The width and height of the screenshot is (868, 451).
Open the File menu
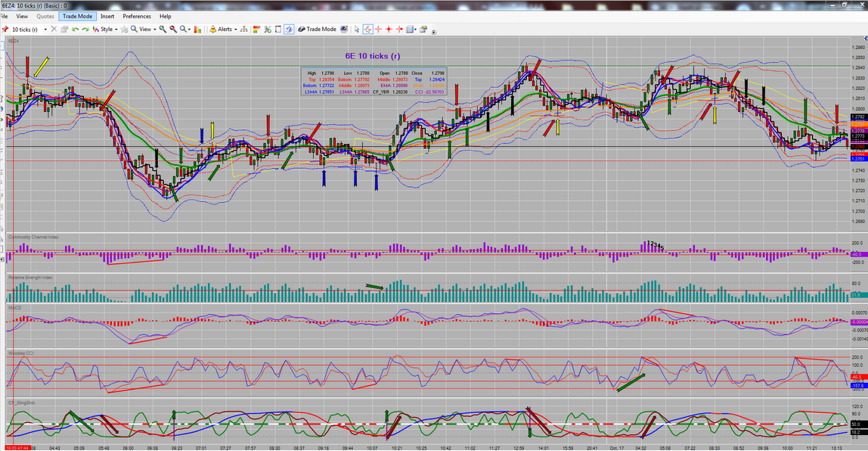click(x=4, y=17)
